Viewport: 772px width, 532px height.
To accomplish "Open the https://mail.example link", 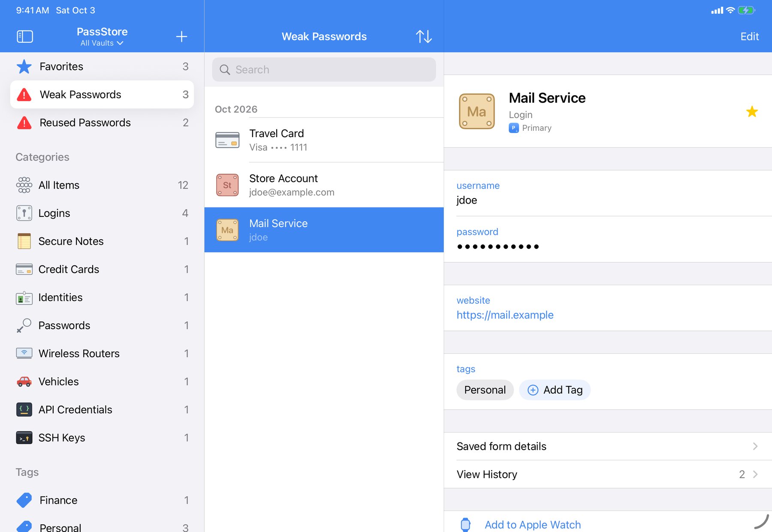I will click(505, 315).
